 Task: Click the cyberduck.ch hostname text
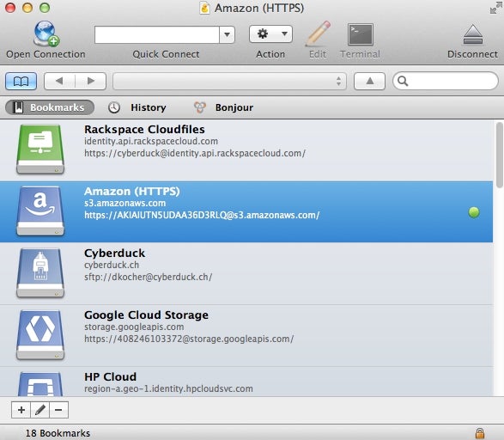click(112, 265)
